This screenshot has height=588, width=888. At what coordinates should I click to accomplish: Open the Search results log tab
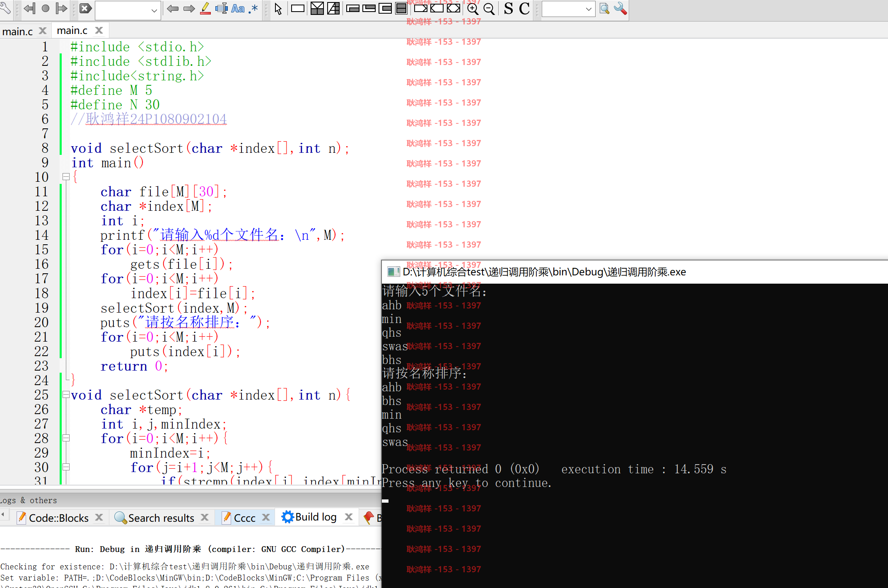(x=161, y=518)
